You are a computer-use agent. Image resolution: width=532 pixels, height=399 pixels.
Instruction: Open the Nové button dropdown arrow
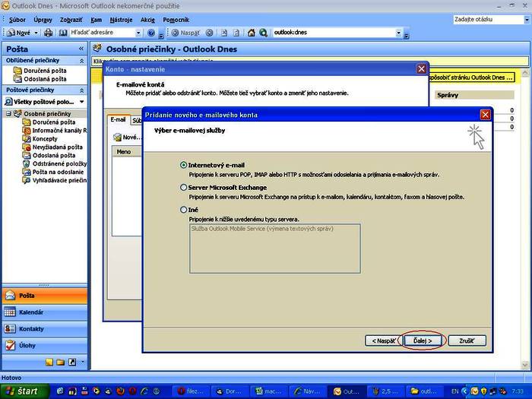pos(36,33)
